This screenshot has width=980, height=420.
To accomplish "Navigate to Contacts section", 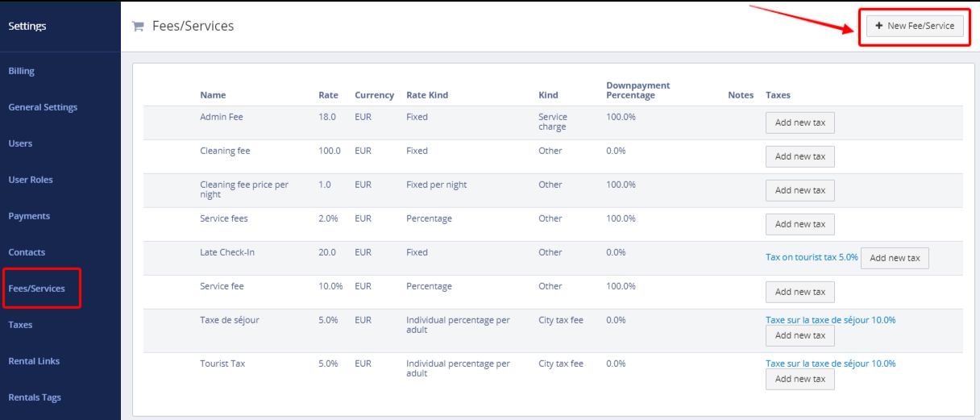I will click(27, 252).
